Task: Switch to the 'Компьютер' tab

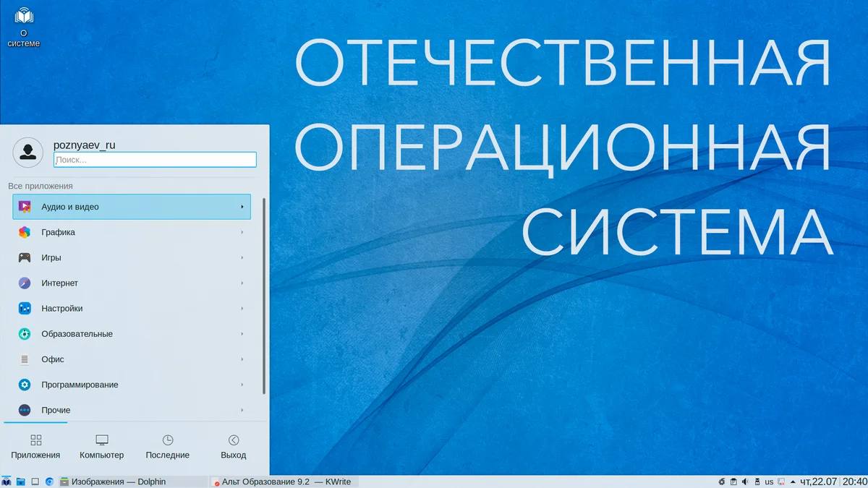Action: pos(102,447)
